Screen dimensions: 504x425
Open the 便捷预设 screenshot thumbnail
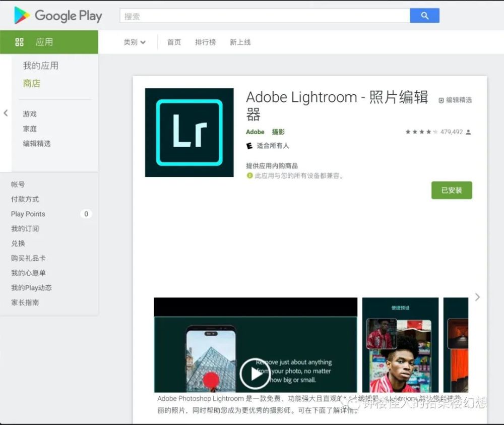pyautogui.click(x=400, y=345)
